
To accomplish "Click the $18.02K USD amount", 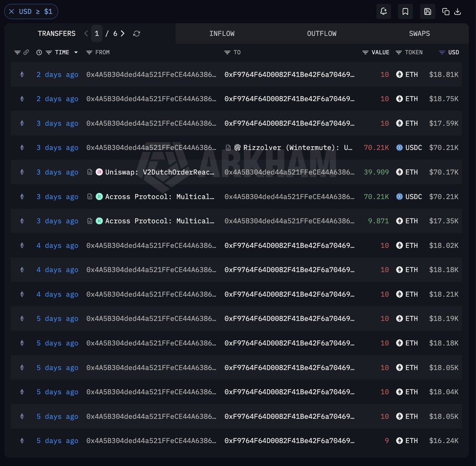I will pyautogui.click(x=444, y=246).
